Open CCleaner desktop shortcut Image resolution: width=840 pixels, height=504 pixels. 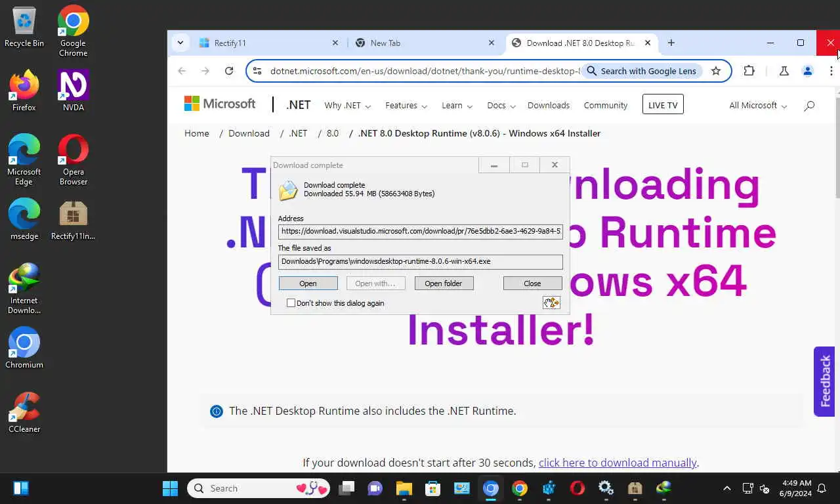pyautogui.click(x=24, y=412)
